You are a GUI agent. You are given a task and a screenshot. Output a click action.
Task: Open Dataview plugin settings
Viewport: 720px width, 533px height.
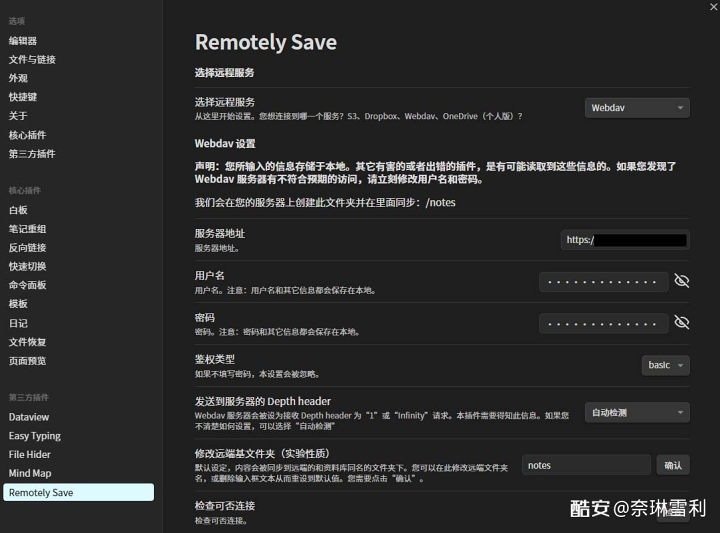29,417
